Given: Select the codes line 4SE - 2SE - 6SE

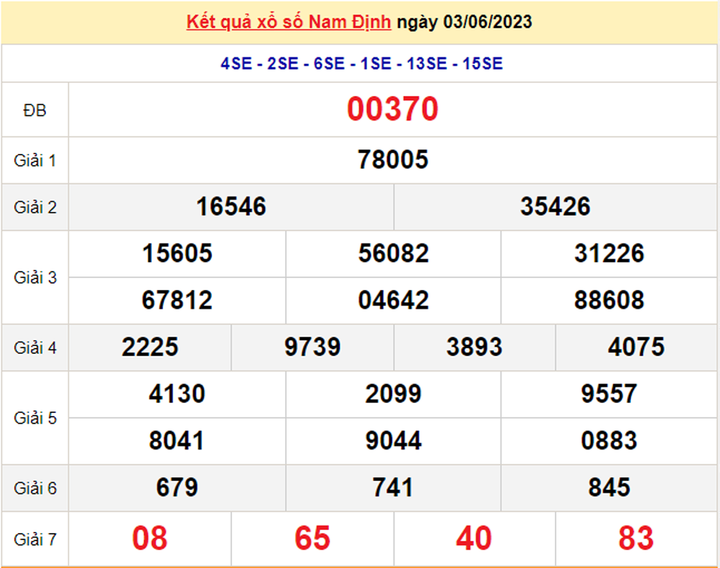Looking at the screenshot, I should point(282,63).
